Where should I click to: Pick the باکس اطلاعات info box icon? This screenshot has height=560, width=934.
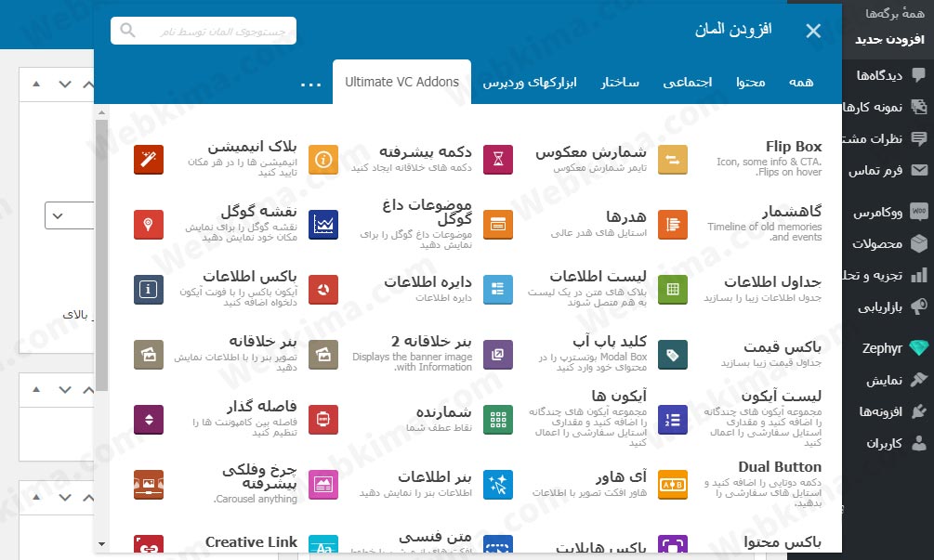(x=149, y=289)
